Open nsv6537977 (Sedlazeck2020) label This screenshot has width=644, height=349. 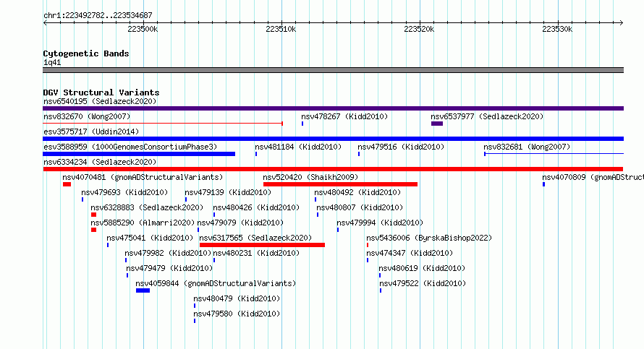(487, 116)
